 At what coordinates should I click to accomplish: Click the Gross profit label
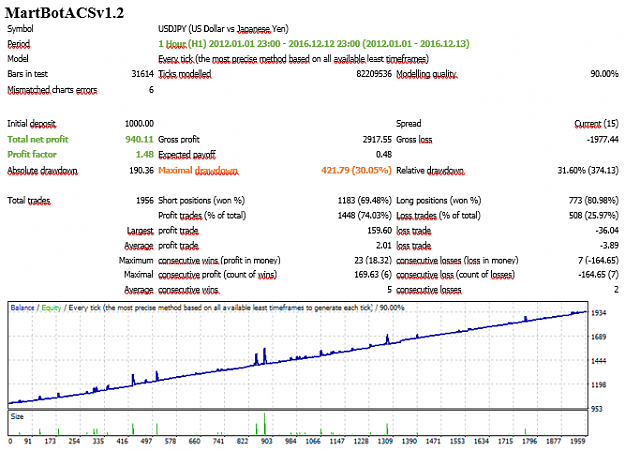179,139
